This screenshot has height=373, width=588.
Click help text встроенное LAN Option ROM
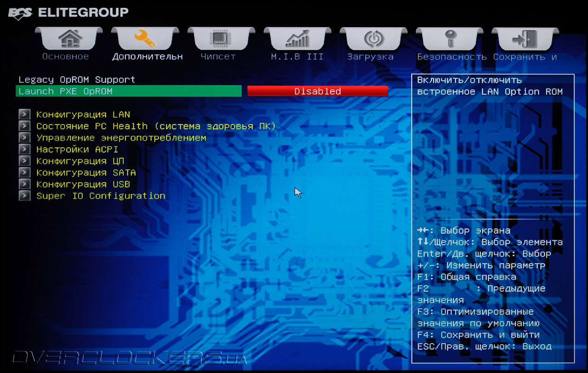pyautogui.click(x=490, y=92)
